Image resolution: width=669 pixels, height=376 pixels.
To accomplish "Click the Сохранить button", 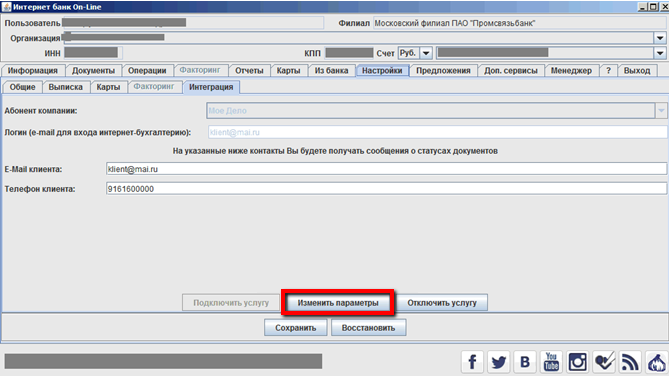I will point(296,328).
